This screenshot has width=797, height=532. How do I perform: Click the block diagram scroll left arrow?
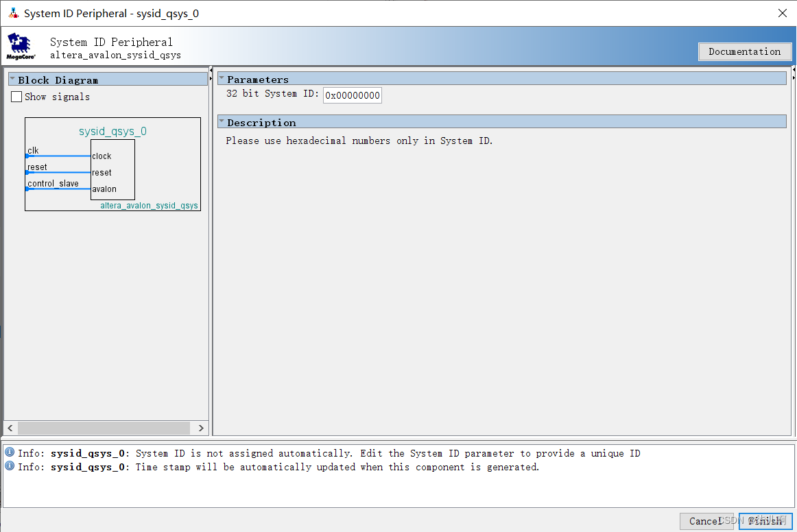10,428
